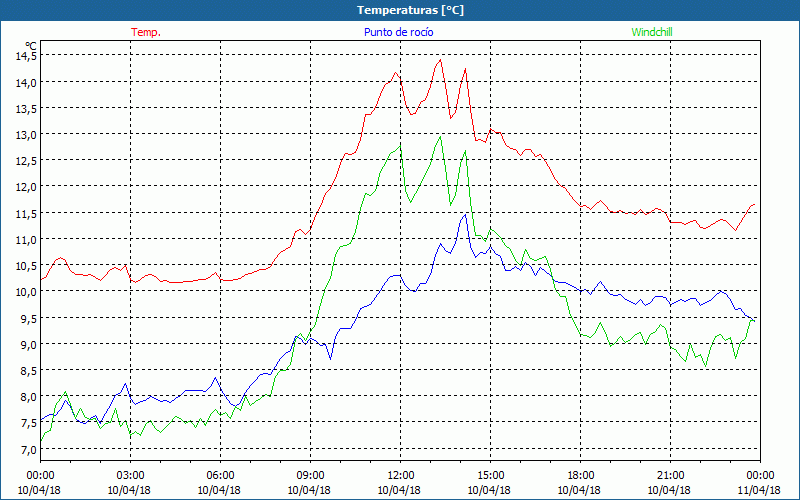Click the '09:00' time axis label
The height and width of the screenshot is (500, 800).
310,476
